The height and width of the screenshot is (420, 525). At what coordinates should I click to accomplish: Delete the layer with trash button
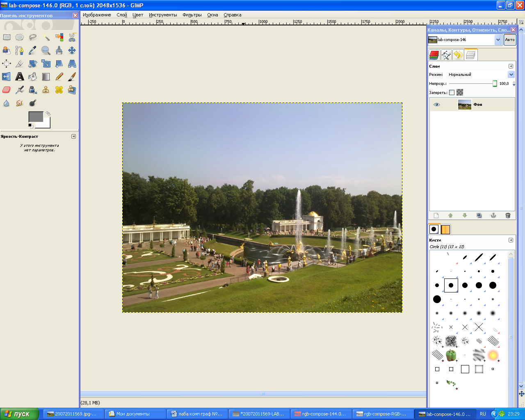(508, 216)
